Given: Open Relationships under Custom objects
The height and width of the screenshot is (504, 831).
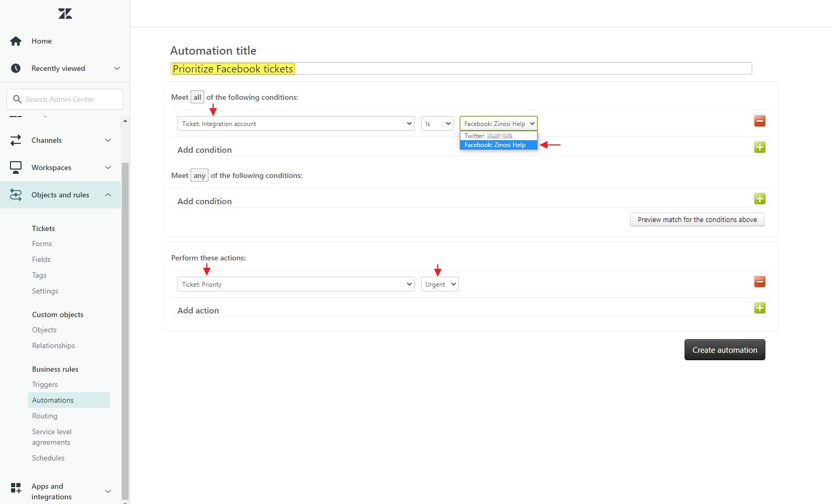Looking at the screenshot, I should [54, 345].
